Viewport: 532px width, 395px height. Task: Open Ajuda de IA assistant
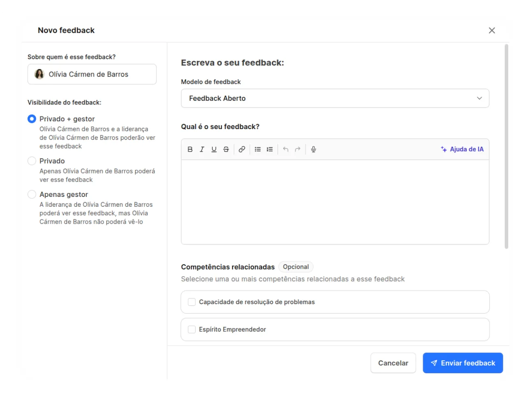tap(462, 149)
